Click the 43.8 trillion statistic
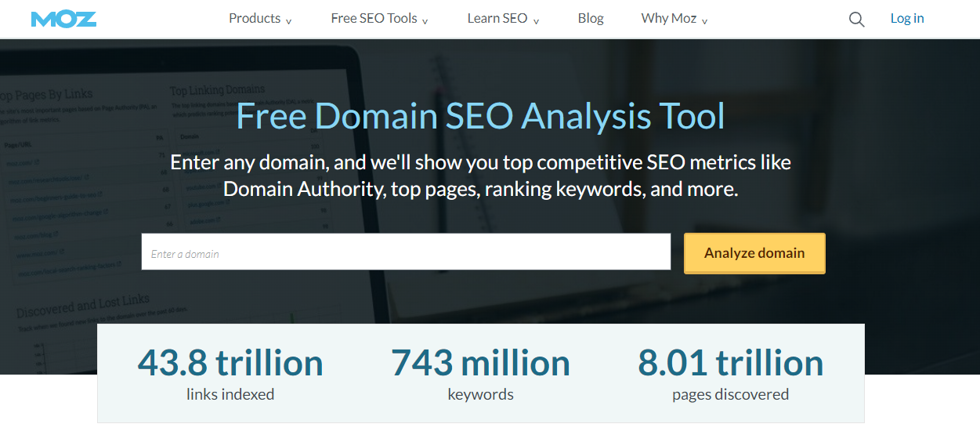 [230, 363]
